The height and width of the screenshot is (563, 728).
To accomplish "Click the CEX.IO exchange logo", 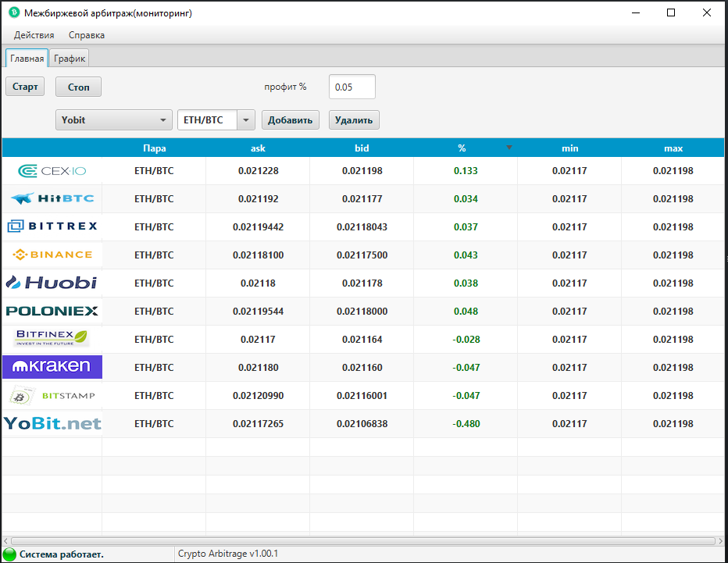I will [52, 171].
